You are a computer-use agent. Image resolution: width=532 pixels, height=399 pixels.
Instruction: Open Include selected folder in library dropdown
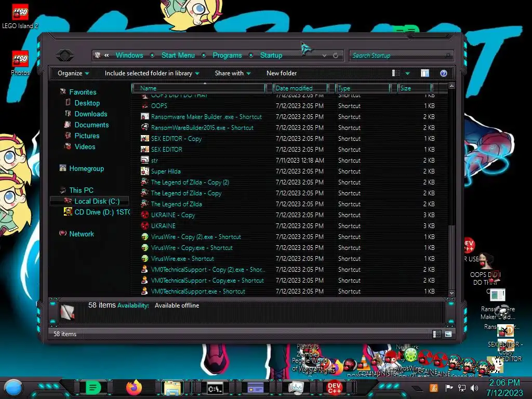pos(152,73)
